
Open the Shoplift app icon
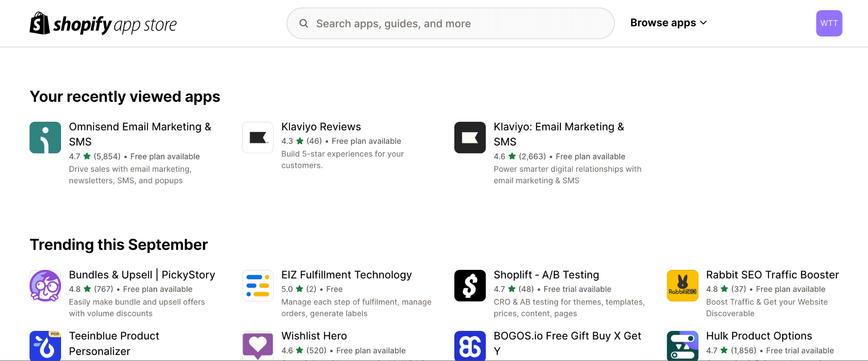[x=470, y=285]
